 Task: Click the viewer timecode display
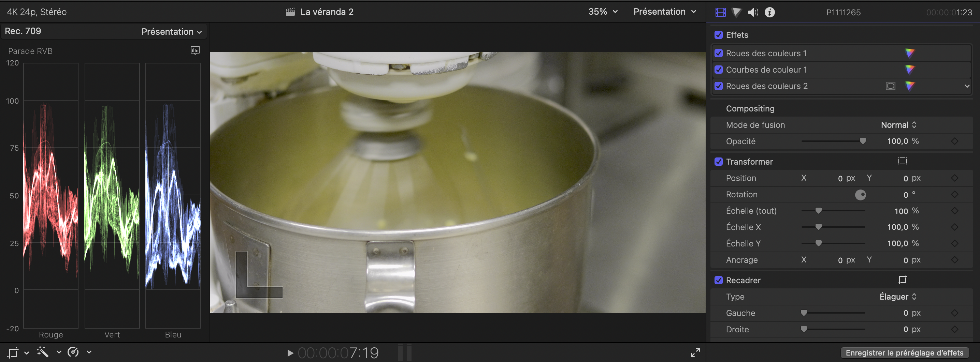click(x=338, y=353)
